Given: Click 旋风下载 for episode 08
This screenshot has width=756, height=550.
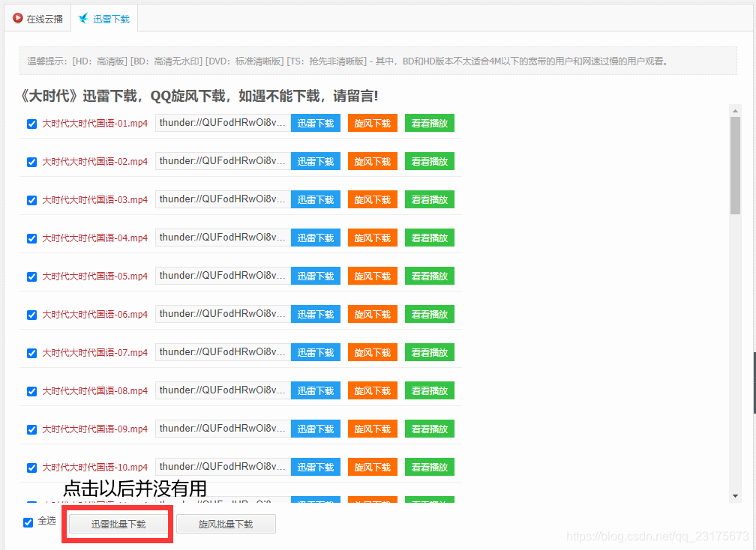Looking at the screenshot, I should (x=373, y=390).
